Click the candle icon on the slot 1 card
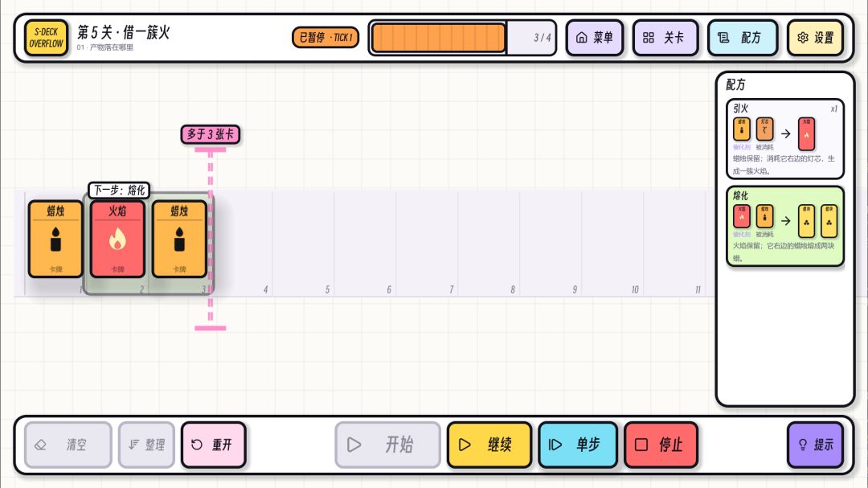Screen dimensions: 868x488 (55, 240)
